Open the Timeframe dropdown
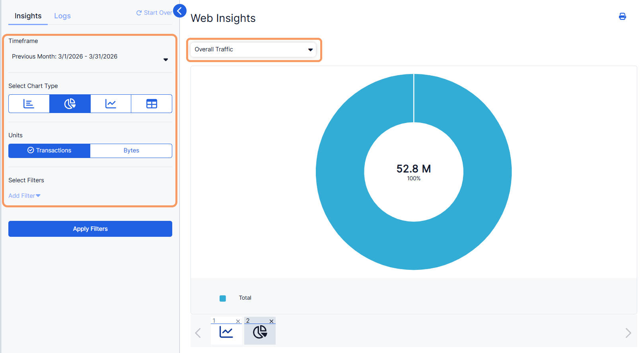Image resolution: width=644 pixels, height=353 pixels. [90, 57]
